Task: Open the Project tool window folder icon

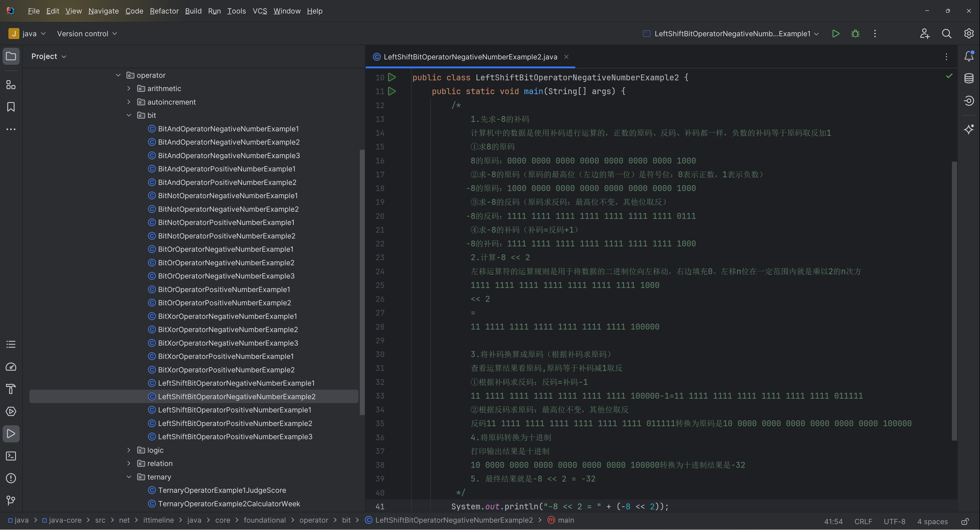Action: coord(11,56)
